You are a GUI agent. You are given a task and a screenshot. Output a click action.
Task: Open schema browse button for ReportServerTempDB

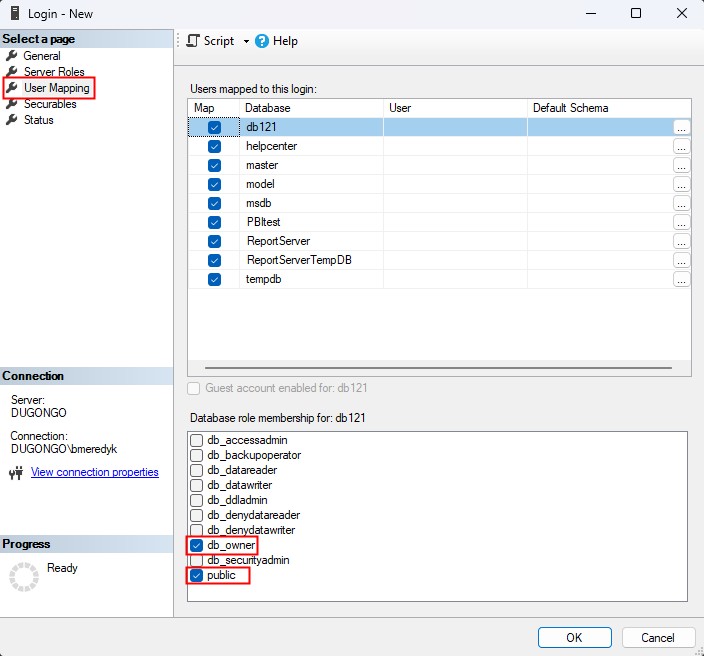[x=681, y=260]
